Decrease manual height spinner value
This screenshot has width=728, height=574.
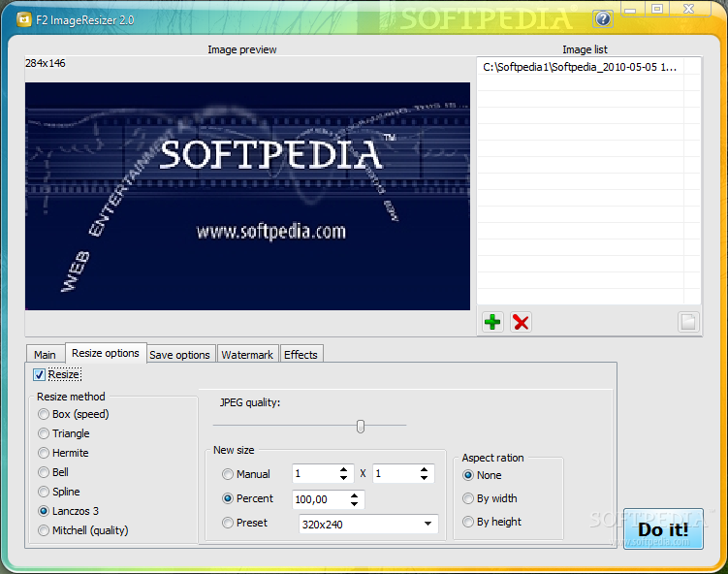pyautogui.click(x=424, y=478)
